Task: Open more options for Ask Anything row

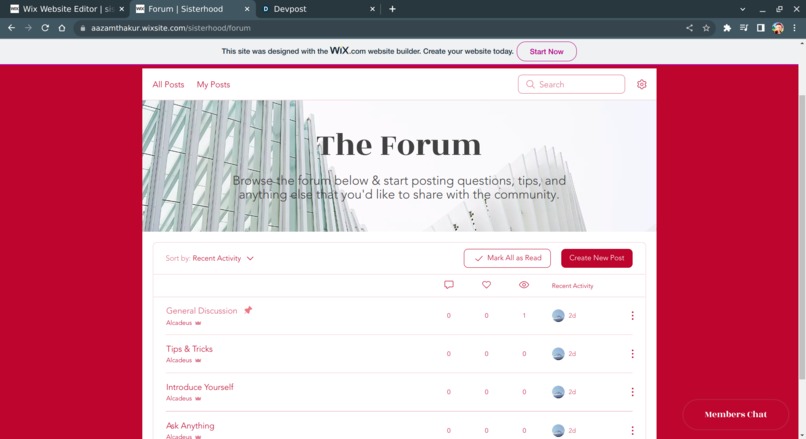Action: [x=632, y=430]
